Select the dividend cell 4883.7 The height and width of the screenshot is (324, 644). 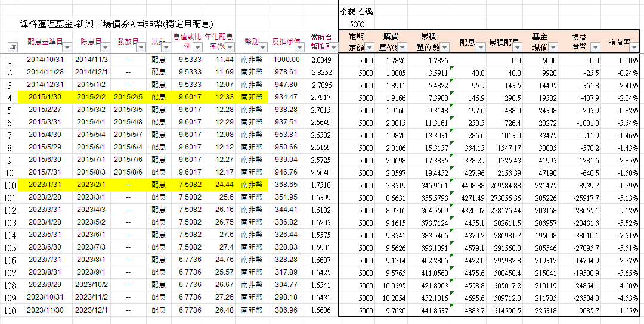point(468,310)
